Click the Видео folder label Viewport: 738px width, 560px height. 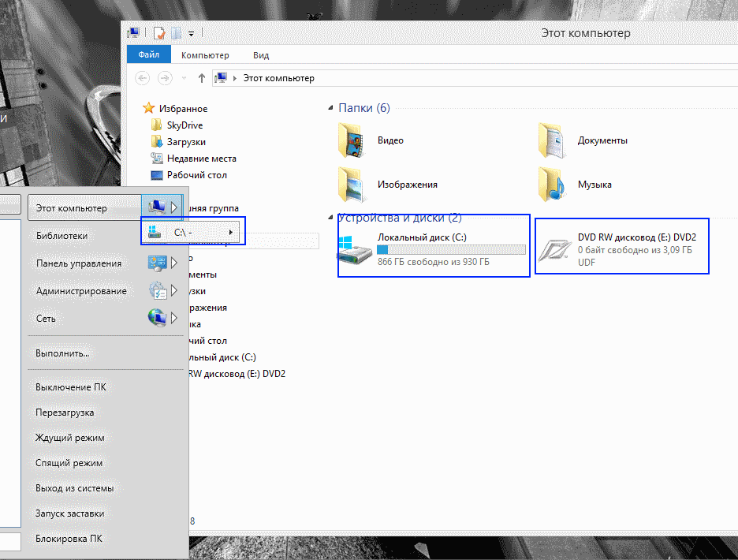click(390, 140)
